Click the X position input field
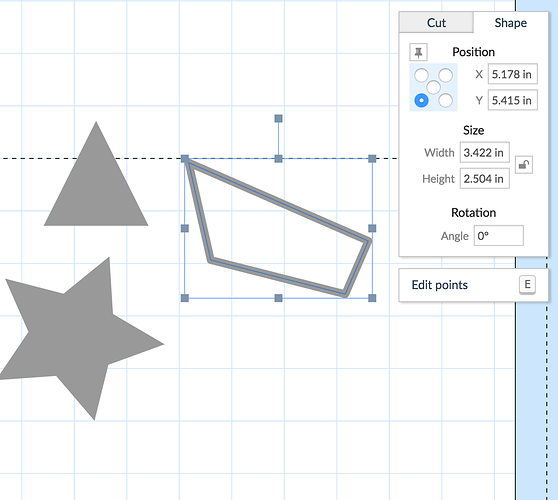This screenshot has height=500, width=558. point(512,74)
